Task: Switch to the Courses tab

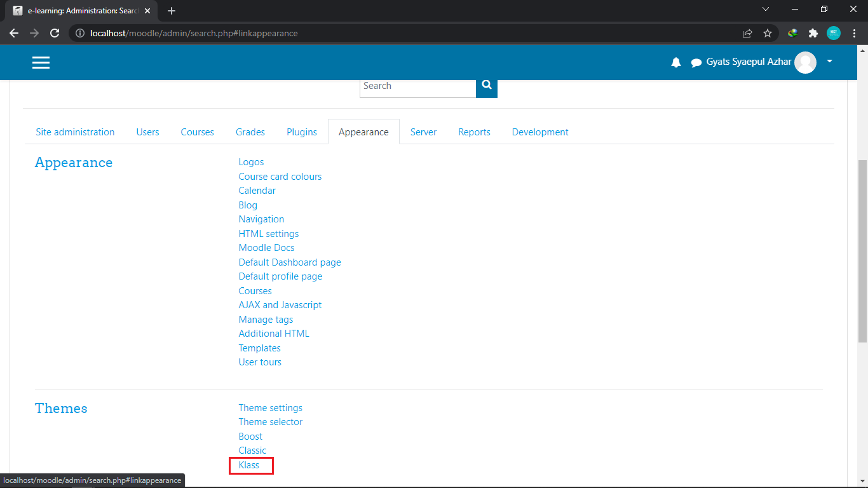Action: (197, 132)
